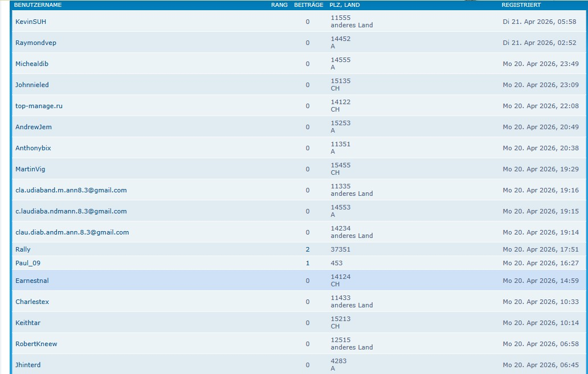
Task: Open the Johnnieled member profile
Action: [32, 85]
